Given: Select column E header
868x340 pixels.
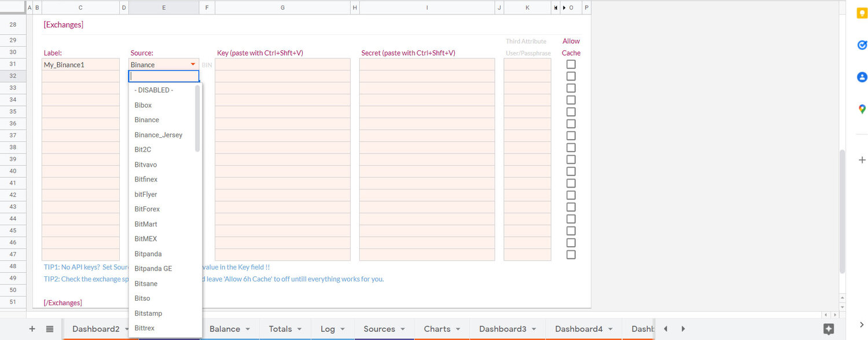Looking at the screenshot, I should tap(164, 8).
